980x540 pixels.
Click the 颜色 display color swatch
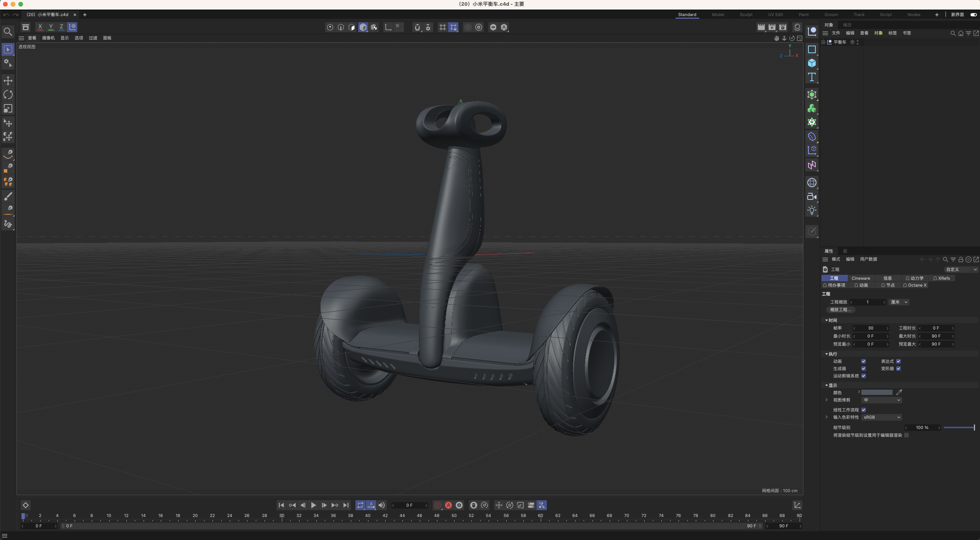click(877, 392)
